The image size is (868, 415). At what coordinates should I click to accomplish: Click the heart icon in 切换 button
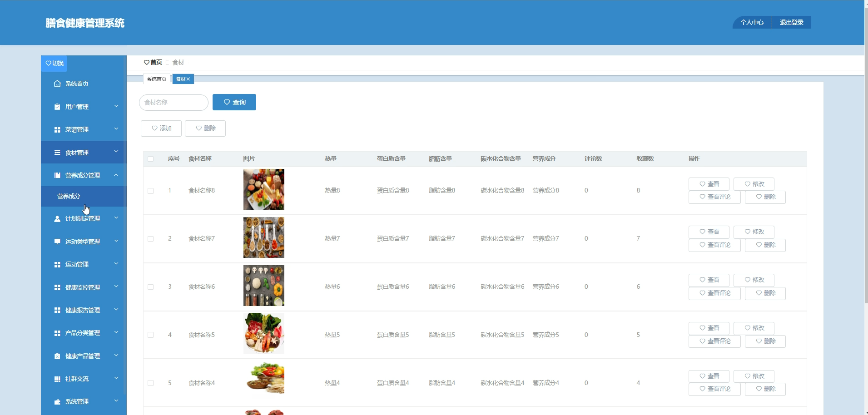[48, 63]
